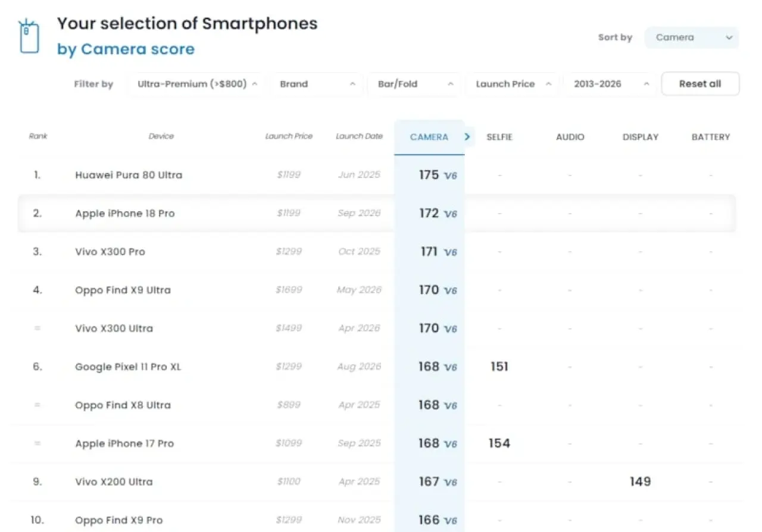Open the Sort by Camera dropdown
762x532 pixels.
[x=692, y=37]
